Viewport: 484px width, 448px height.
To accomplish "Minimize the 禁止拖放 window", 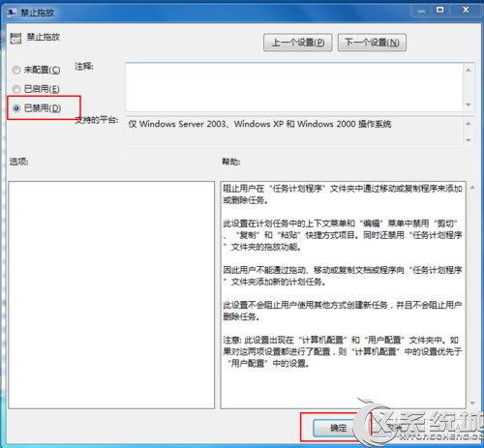I will [421, 10].
